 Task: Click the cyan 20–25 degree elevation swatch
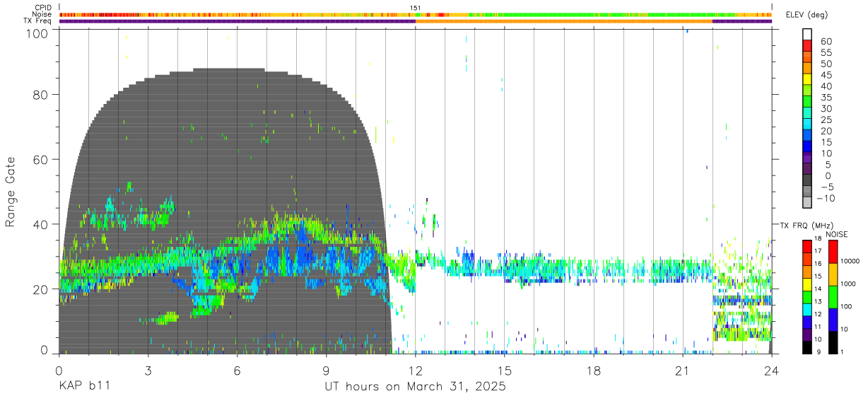807,124
